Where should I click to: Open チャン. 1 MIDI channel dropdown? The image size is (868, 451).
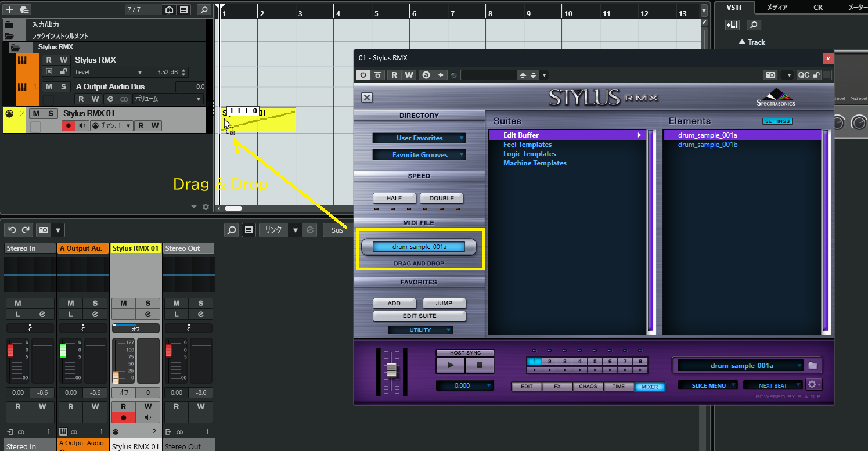point(111,126)
